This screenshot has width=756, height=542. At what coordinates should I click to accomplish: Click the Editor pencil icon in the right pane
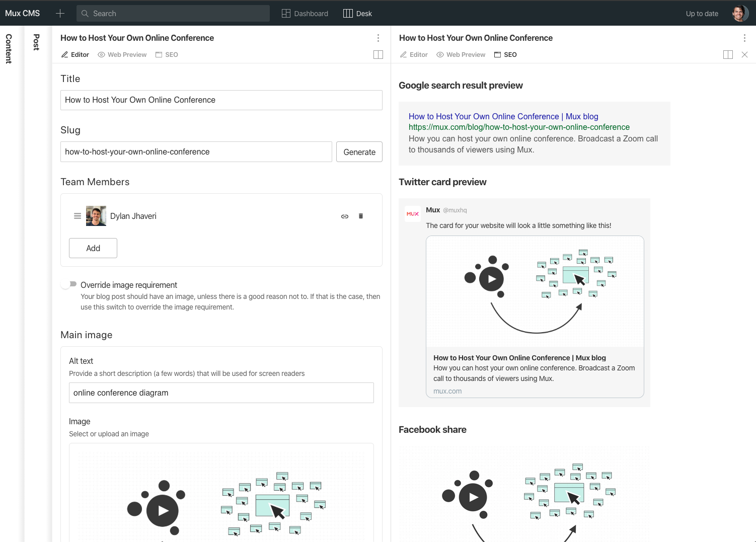[403, 54]
